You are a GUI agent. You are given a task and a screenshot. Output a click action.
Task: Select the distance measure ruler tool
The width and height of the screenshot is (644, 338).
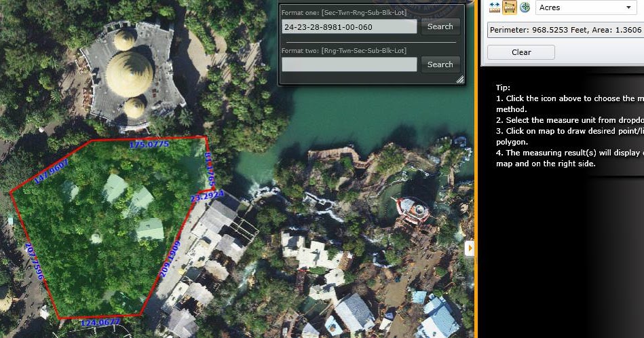[x=495, y=7]
